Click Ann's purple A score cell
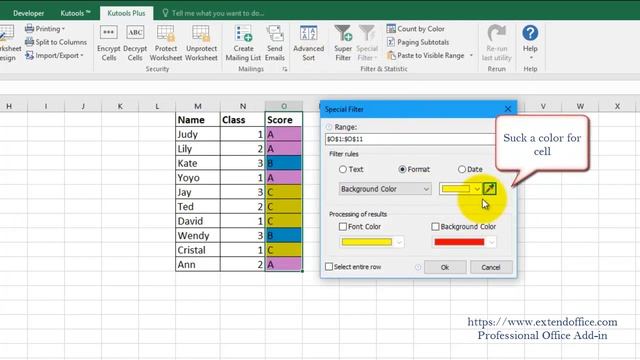Viewport: 640px width, 360px height. [284, 264]
